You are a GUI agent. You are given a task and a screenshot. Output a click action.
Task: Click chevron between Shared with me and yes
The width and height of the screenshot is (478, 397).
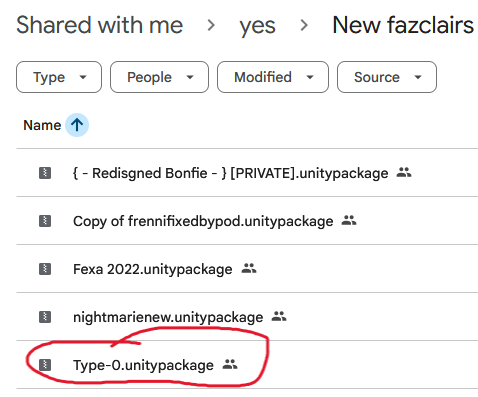coord(211,25)
